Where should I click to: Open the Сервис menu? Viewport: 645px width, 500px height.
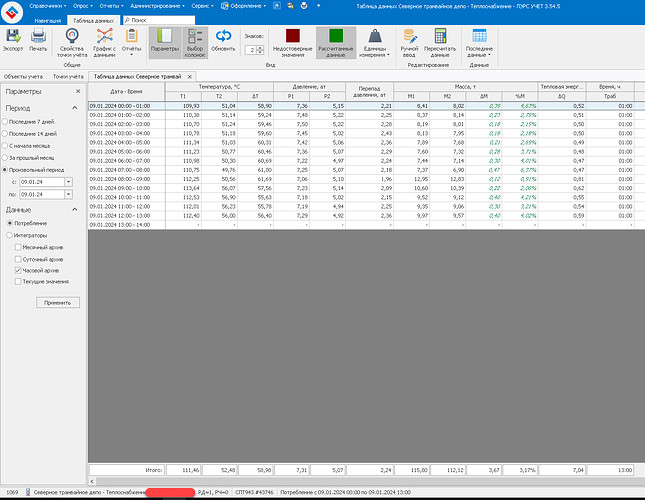[x=202, y=6]
